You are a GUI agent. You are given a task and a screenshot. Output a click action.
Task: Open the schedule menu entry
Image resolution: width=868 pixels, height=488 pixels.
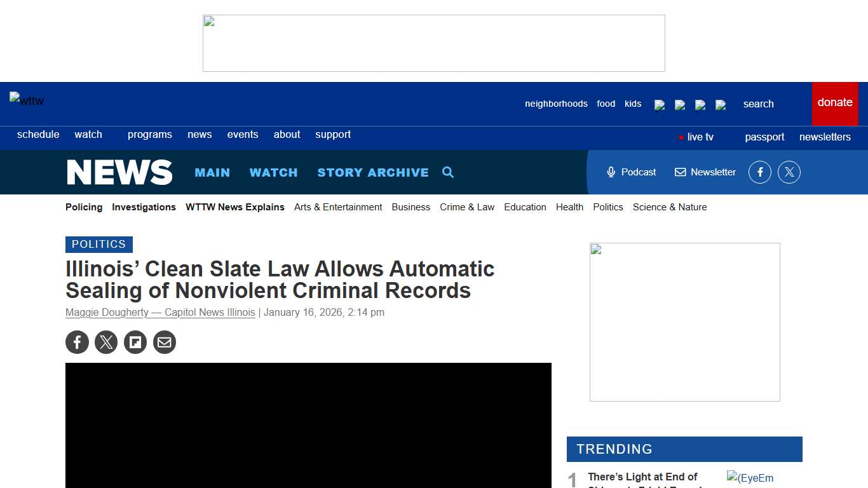tap(38, 134)
